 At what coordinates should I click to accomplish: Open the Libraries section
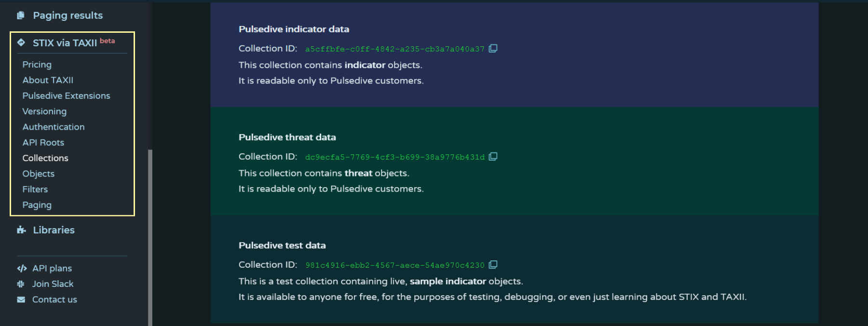(x=54, y=230)
